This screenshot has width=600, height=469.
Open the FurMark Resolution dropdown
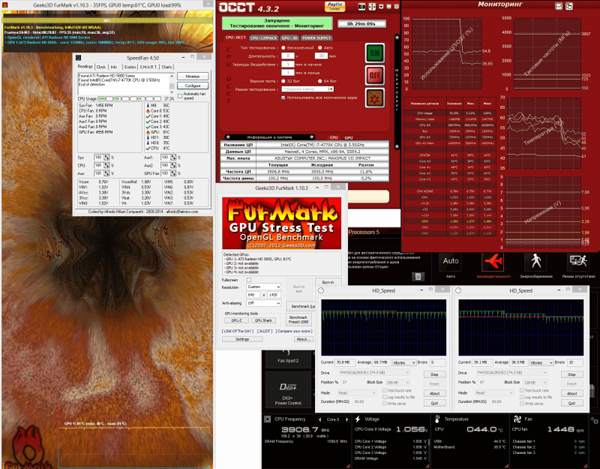264,287
